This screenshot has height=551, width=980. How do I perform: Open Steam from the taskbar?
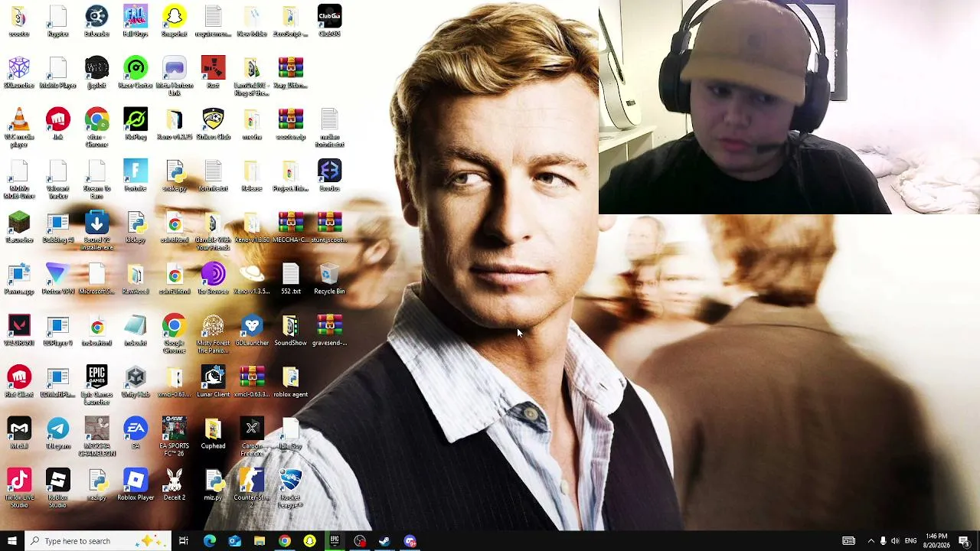pyautogui.click(x=384, y=541)
